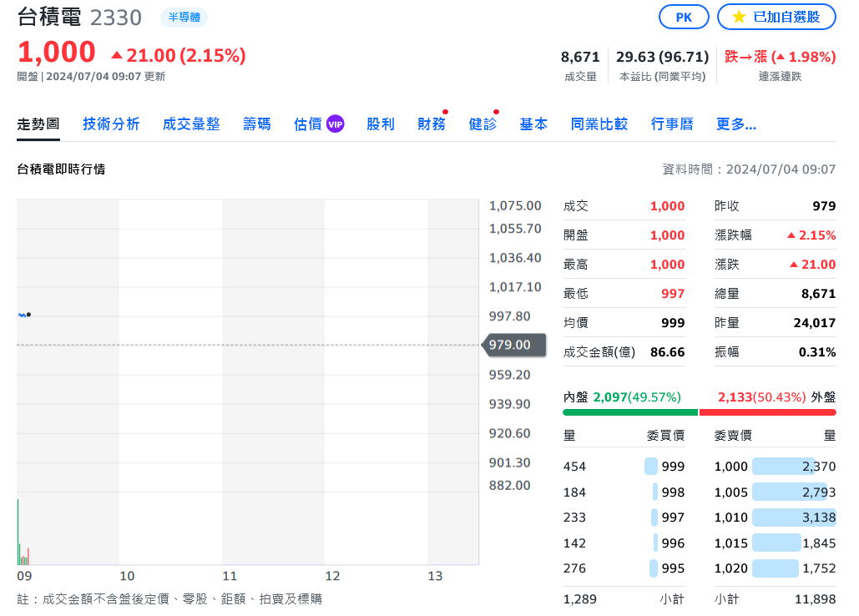Viewport: 859px width, 616px height.
Task: Click the VIP badge beside 估價
Action: click(336, 124)
